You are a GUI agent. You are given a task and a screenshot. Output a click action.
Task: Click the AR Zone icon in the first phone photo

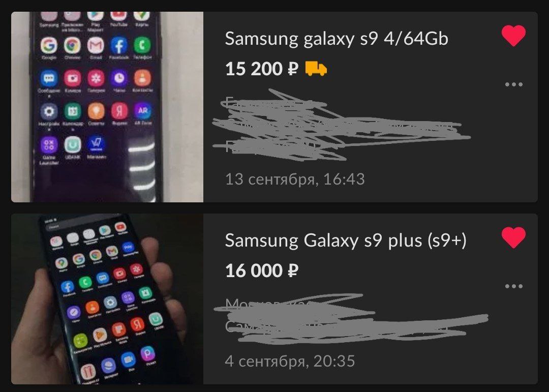click(142, 111)
